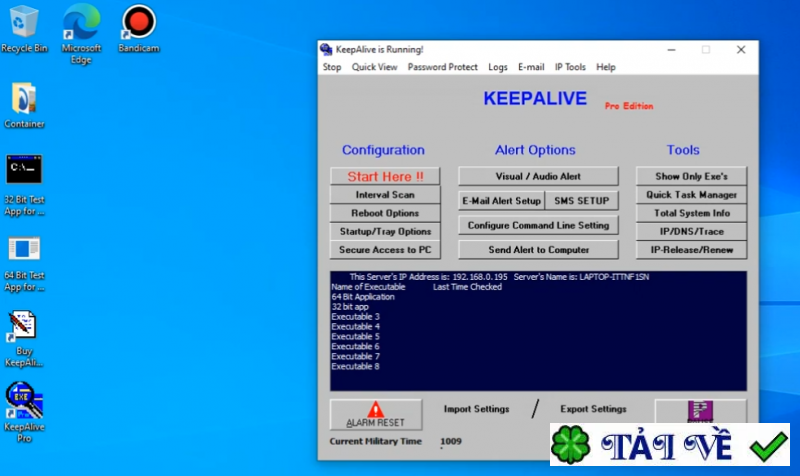The height and width of the screenshot is (476, 800).
Task: Select Executable 4 in the list
Action: [x=356, y=327]
